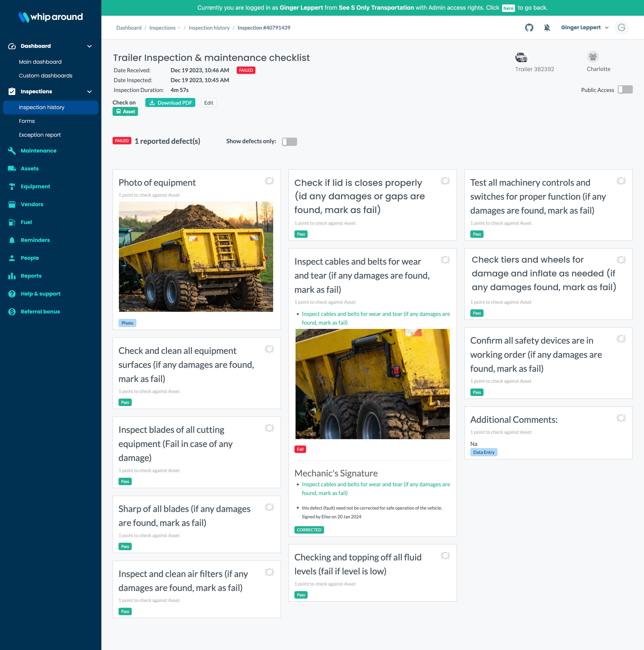Select Inspection history in sidebar
This screenshot has height=650, width=644.
[x=51, y=107]
